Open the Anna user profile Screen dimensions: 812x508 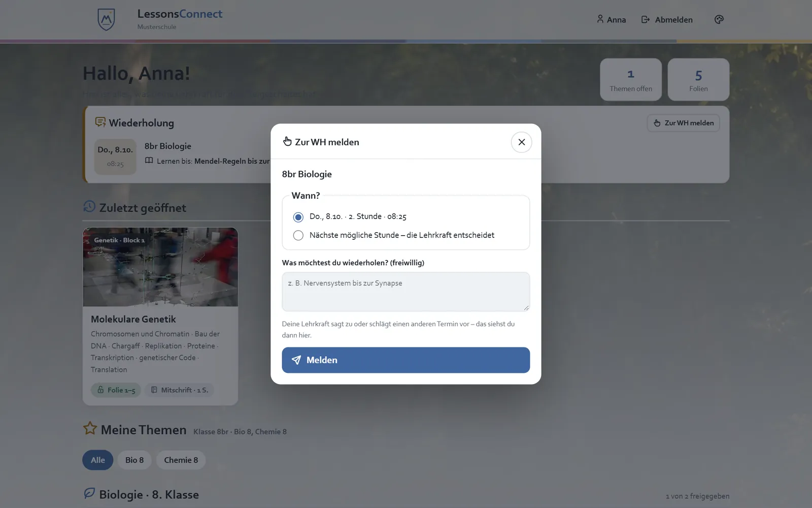(611, 19)
